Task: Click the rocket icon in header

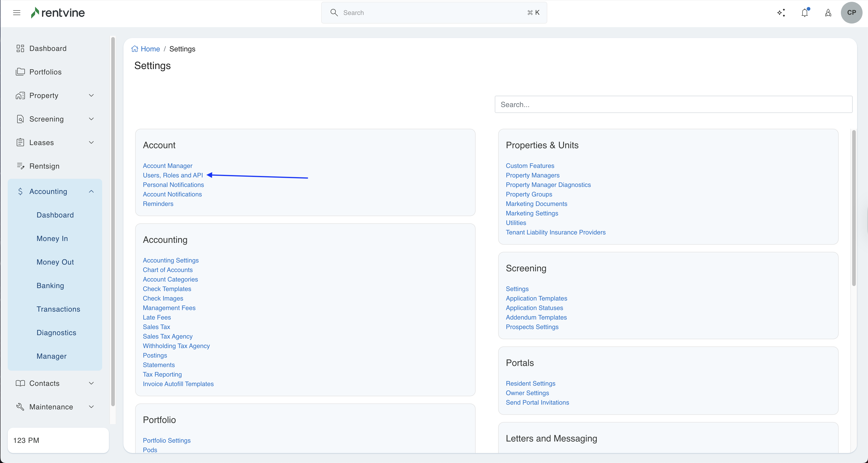Action: point(828,13)
